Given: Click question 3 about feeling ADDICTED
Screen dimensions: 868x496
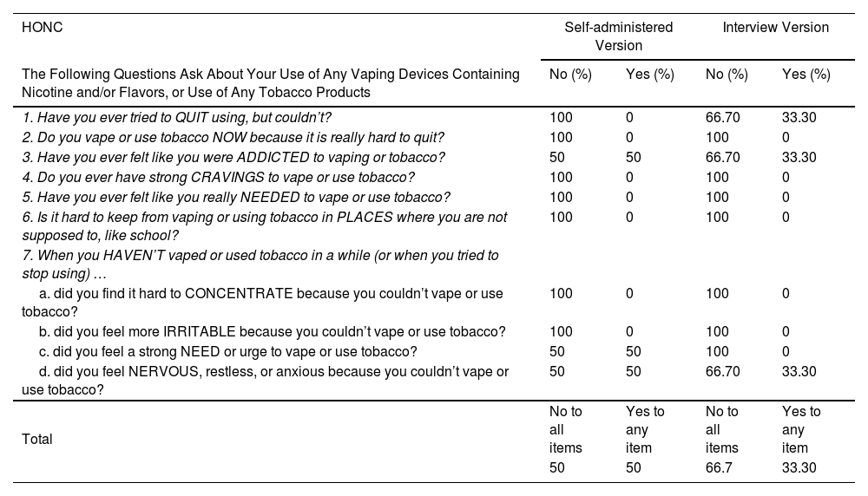Looking at the screenshot, I should (233, 157).
